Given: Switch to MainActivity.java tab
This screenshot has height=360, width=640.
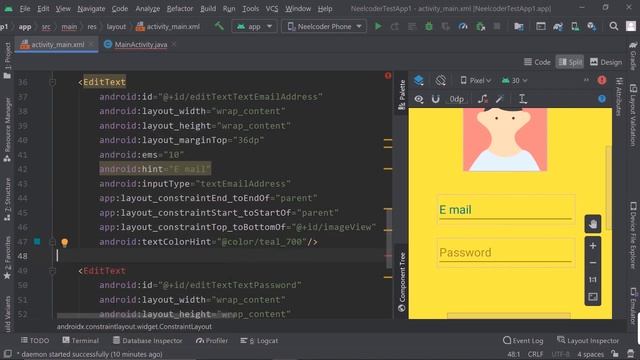Looking at the screenshot, I should (140, 44).
